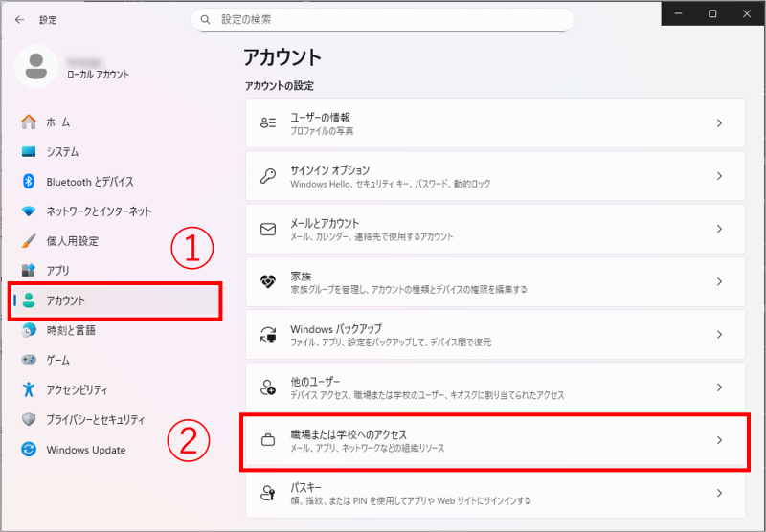Click the briefcase work access icon
Screen dimensions: 766x532
point(269,441)
